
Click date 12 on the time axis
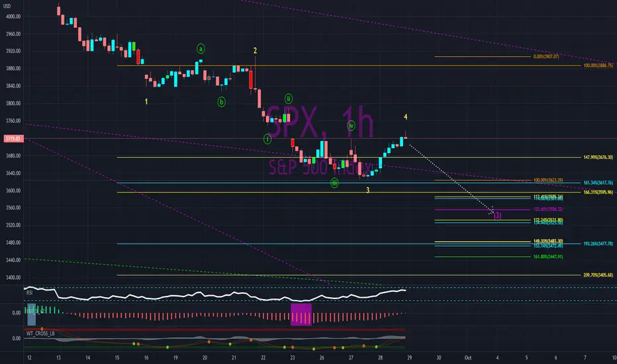pos(29,357)
